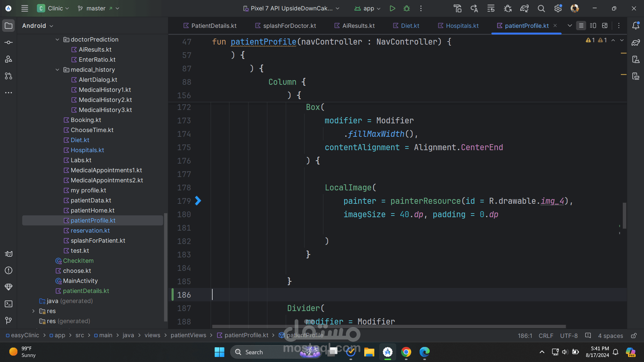
Task: Click the editor horizontal scrollbar
Action: 388,326
